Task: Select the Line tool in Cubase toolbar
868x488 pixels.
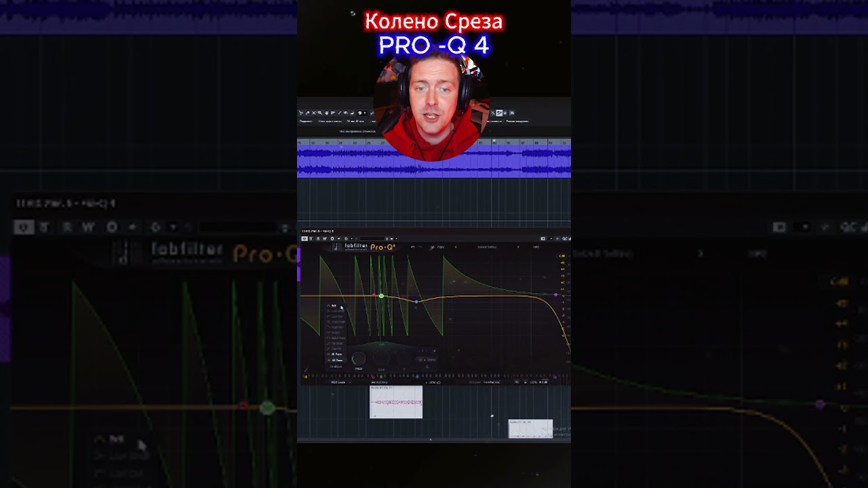Action: [340, 113]
